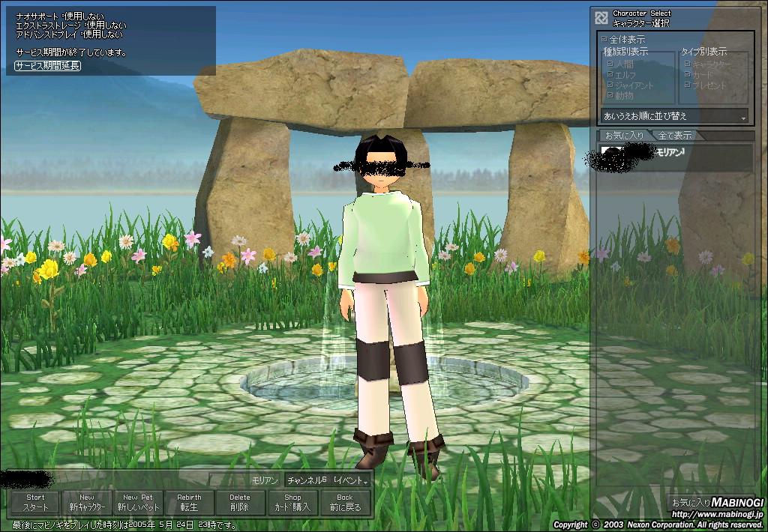Screen dimensions: 768x532
Task: Click the エクストラストレージ :使用しない status line
Action: click(x=71, y=25)
